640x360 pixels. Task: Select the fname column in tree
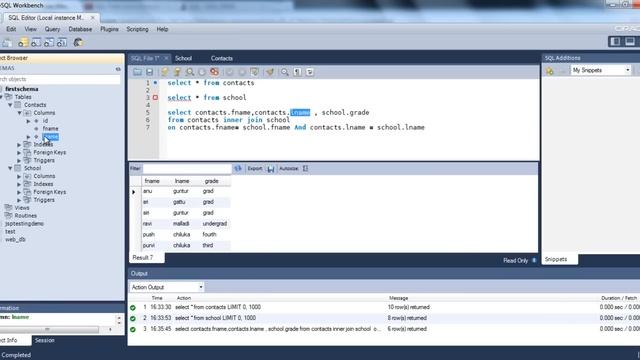pyautogui.click(x=50, y=129)
